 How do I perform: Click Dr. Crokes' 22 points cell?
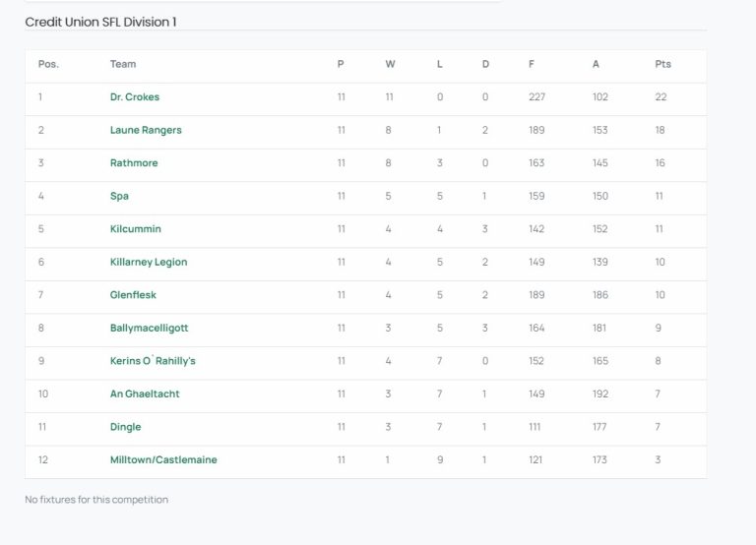click(x=661, y=97)
